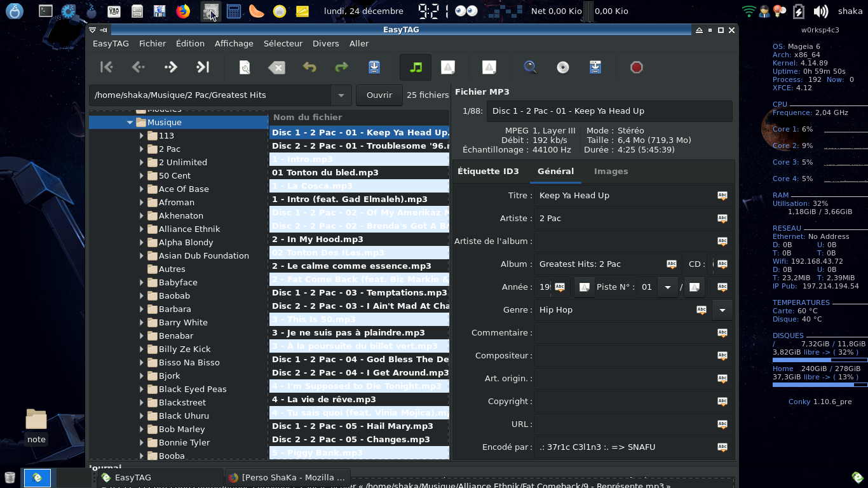Click the magnifier find icon in toolbar
Screen dimensions: 868x488
pyautogui.click(x=530, y=67)
